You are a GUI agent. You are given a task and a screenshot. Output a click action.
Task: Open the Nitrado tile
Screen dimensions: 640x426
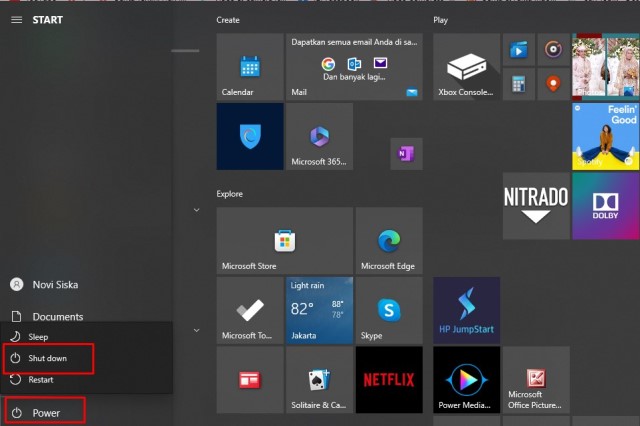tap(536, 206)
